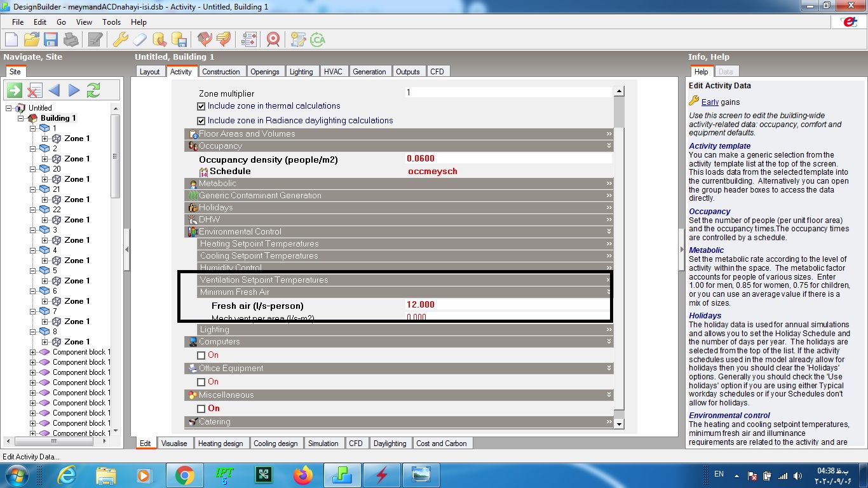Save the model with the floppy disk icon
Viewport: 868px width, 488px height.
[x=51, y=39]
